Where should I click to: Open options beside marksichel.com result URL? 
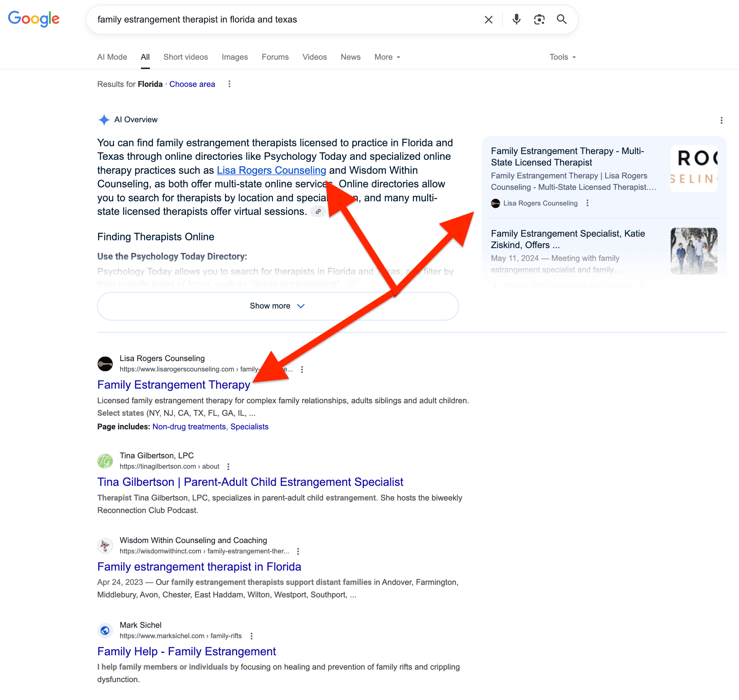tap(251, 636)
